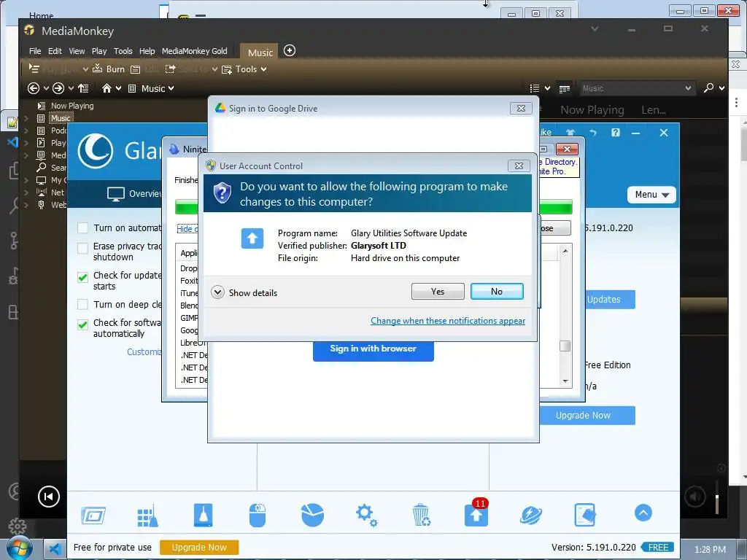The width and height of the screenshot is (747, 560).
Task: Open Glary Overview icon in bottom dock
Action: click(93, 516)
